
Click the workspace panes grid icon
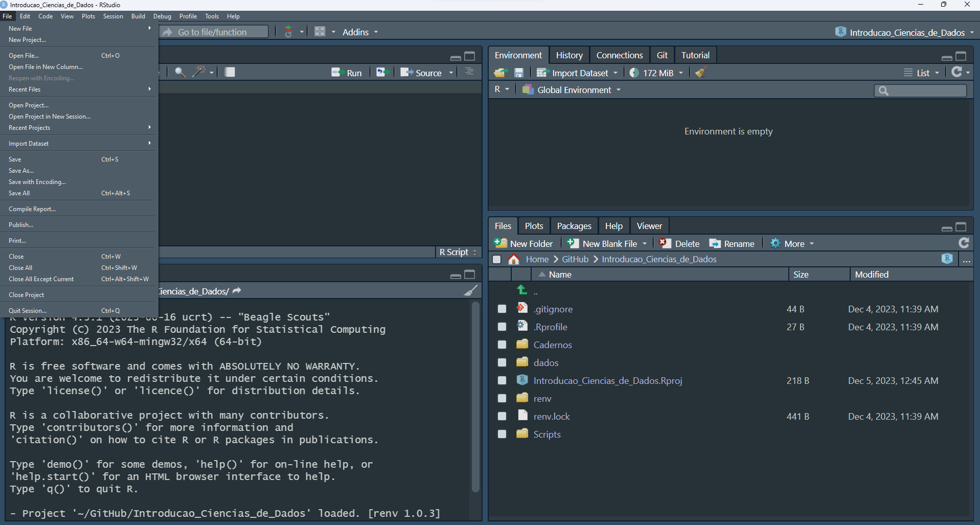(x=320, y=32)
